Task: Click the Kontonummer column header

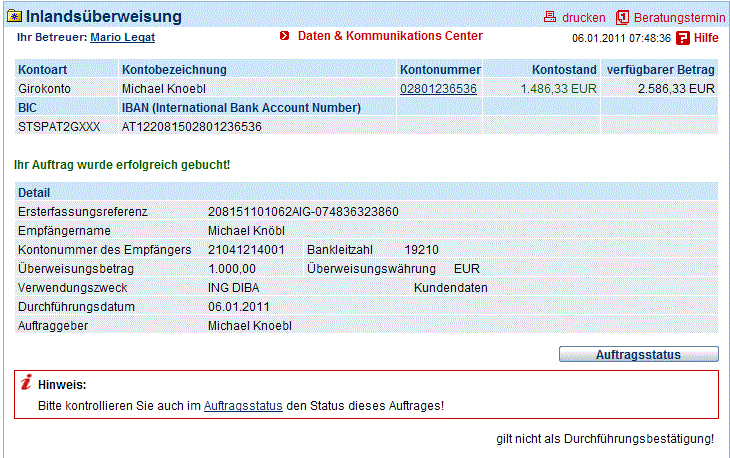Action: 440,70
